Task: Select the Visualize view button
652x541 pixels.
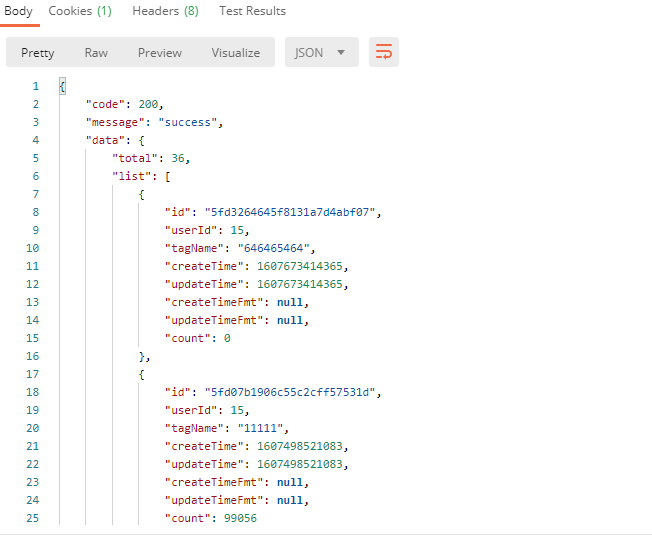Action: [x=235, y=53]
